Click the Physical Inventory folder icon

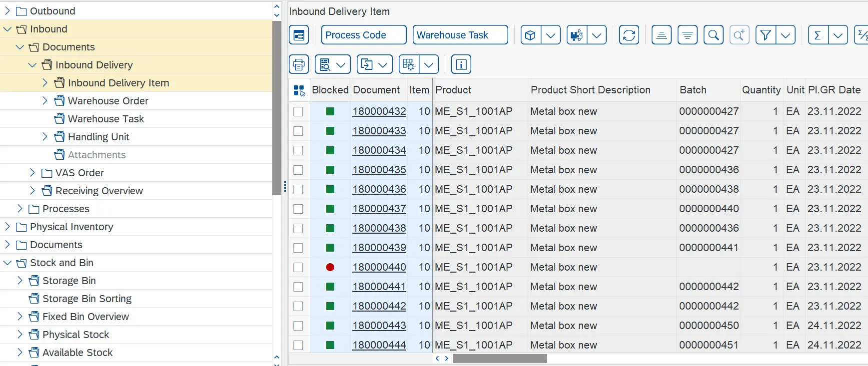pyautogui.click(x=21, y=227)
